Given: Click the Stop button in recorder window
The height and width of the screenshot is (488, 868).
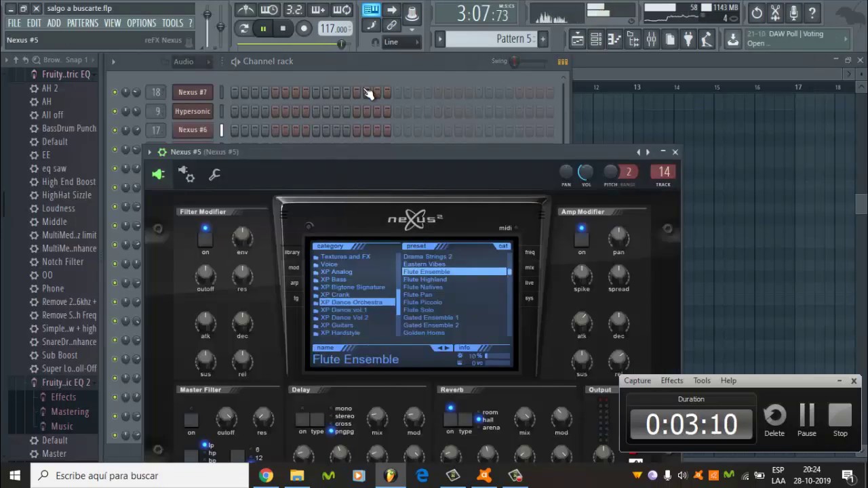Looking at the screenshot, I should [840, 420].
